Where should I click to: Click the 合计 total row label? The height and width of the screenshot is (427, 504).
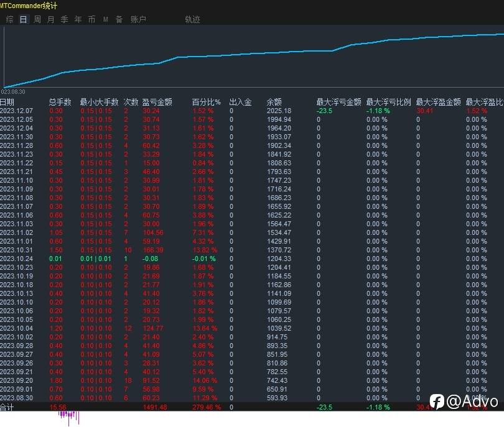[x=7, y=407]
